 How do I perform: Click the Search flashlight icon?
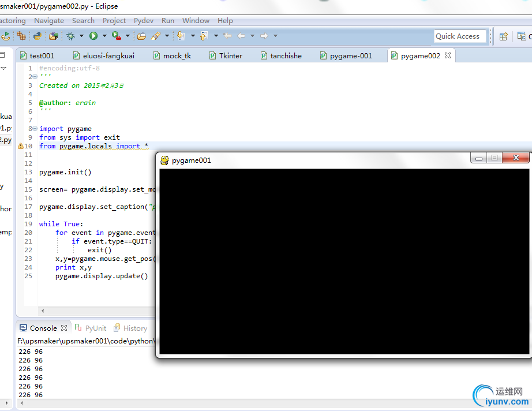pyautogui.click(x=156, y=36)
